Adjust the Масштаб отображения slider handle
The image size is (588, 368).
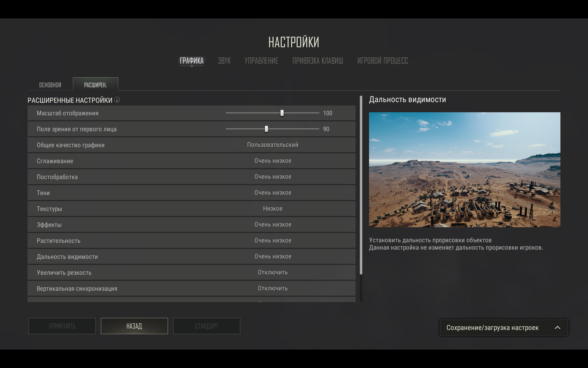(x=282, y=113)
